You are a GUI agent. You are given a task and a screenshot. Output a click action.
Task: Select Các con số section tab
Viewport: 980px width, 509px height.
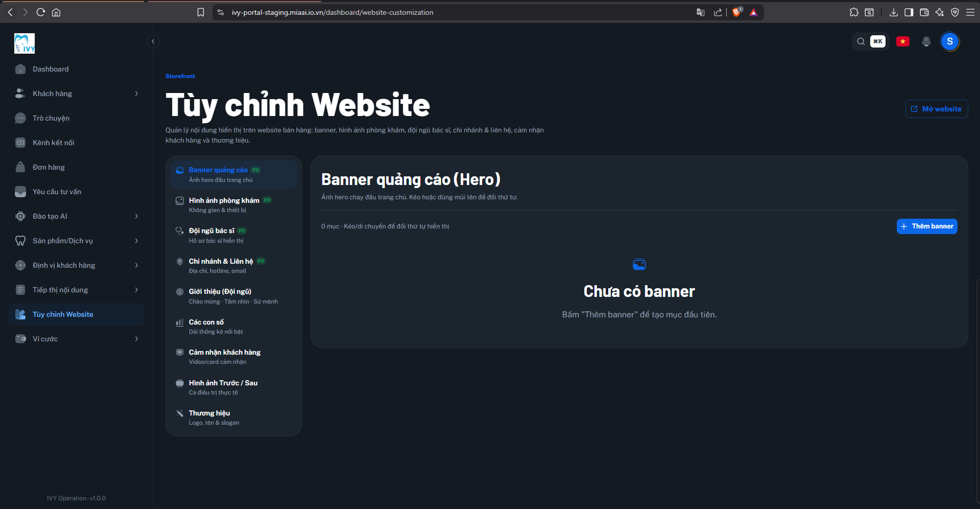(234, 327)
